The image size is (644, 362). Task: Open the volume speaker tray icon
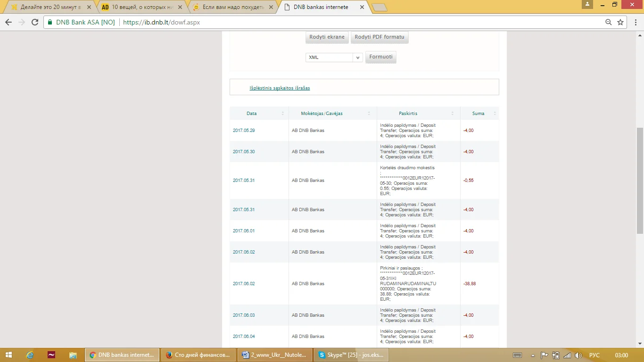(578, 355)
